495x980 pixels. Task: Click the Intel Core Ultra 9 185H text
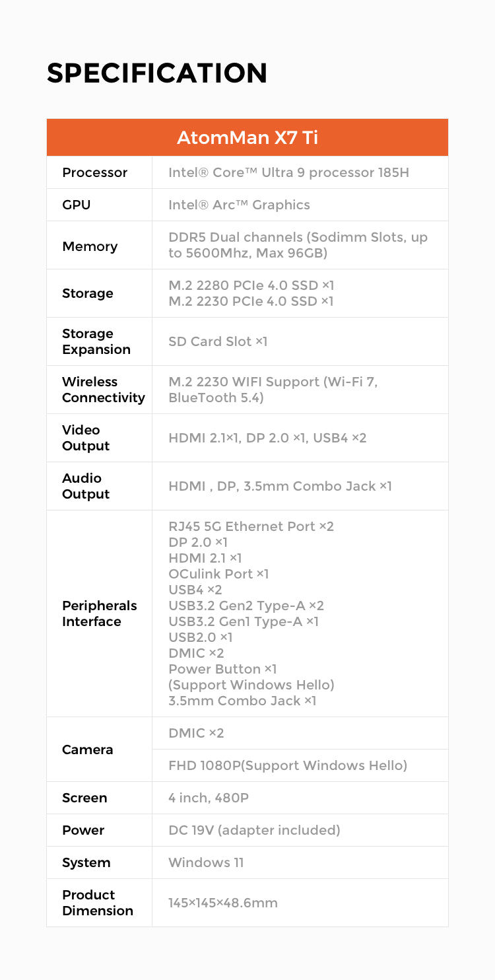pos(288,172)
